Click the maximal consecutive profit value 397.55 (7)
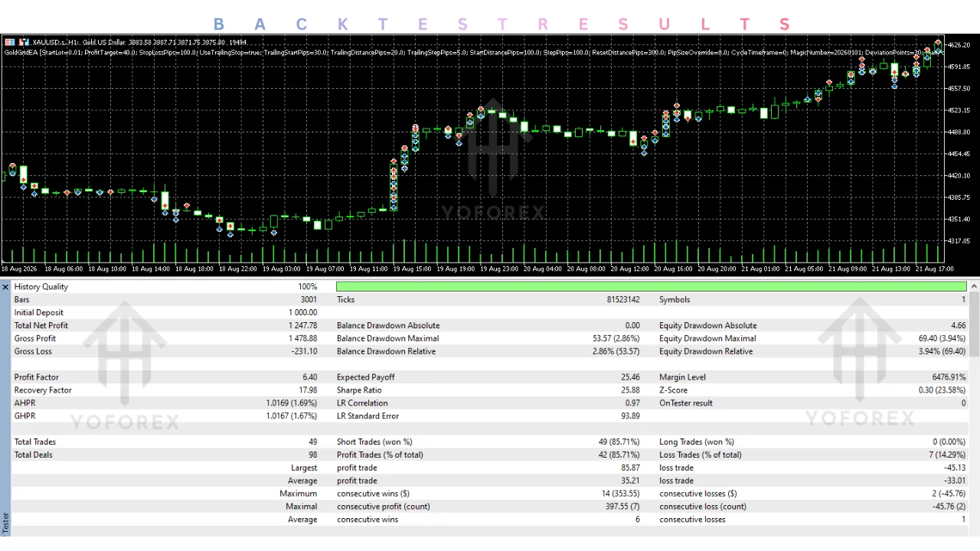The height and width of the screenshot is (551, 980). pyautogui.click(x=621, y=507)
